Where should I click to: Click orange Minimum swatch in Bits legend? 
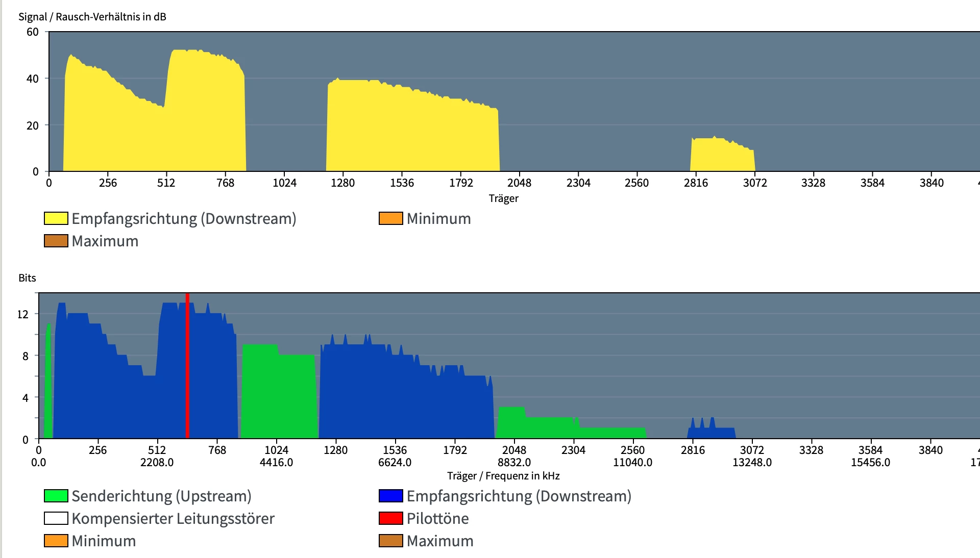[56, 541]
